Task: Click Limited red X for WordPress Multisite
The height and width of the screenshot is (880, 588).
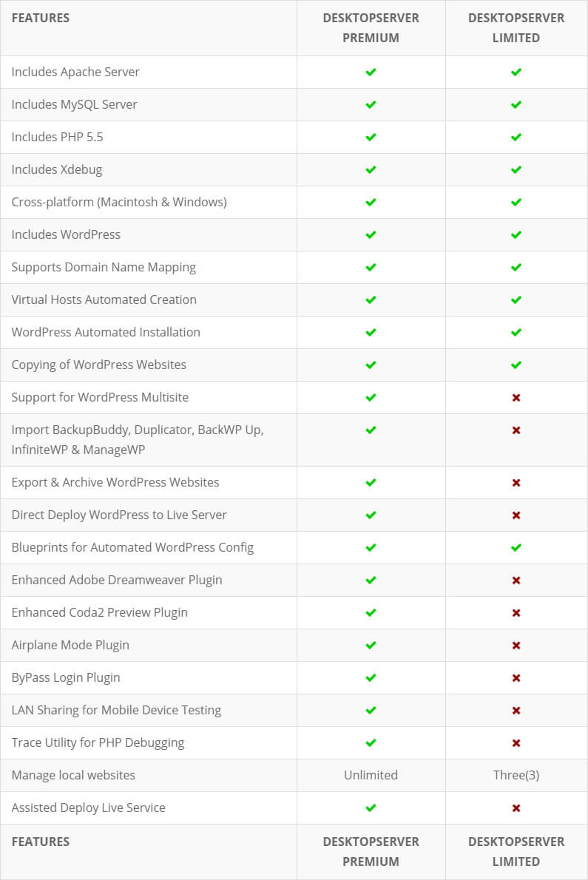Action: click(x=516, y=397)
